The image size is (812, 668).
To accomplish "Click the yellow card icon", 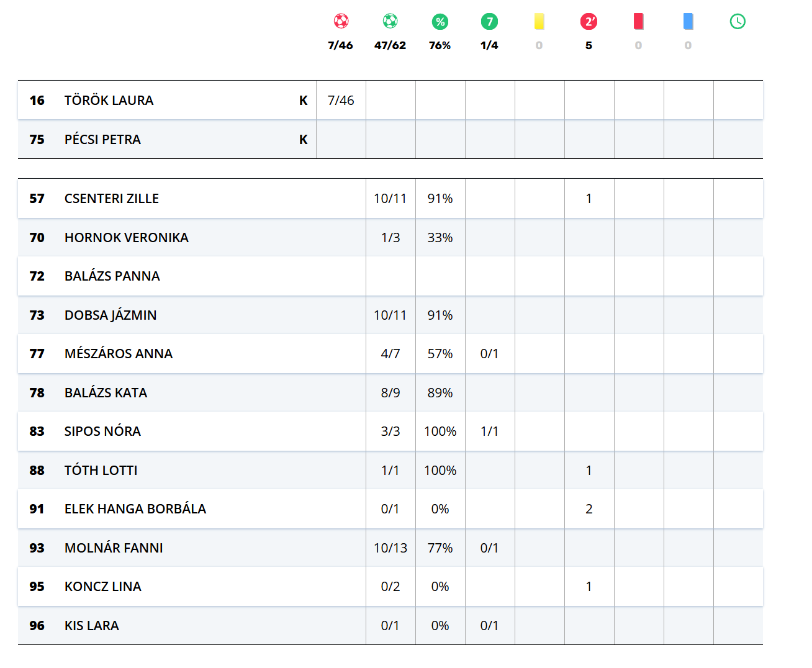I will click(539, 22).
